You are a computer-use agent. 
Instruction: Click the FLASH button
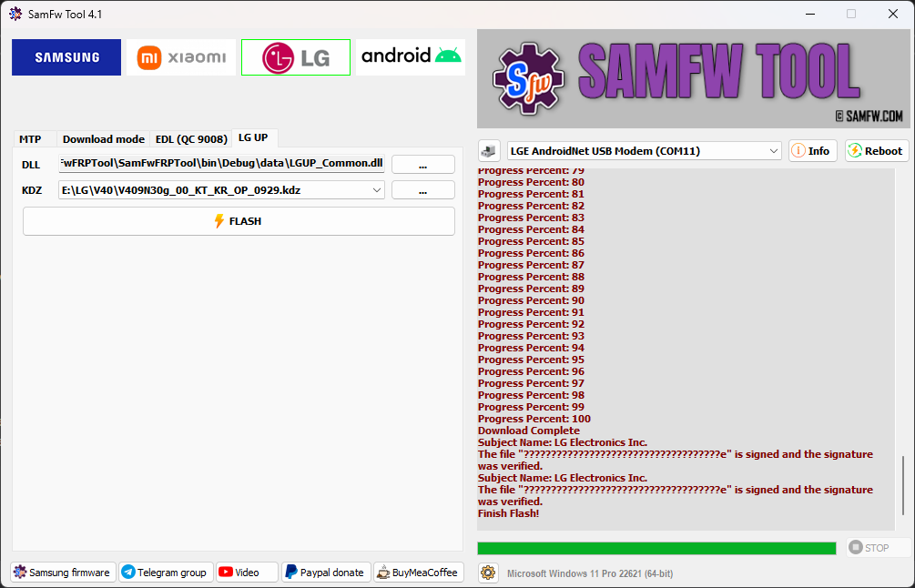click(x=239, y=221)
